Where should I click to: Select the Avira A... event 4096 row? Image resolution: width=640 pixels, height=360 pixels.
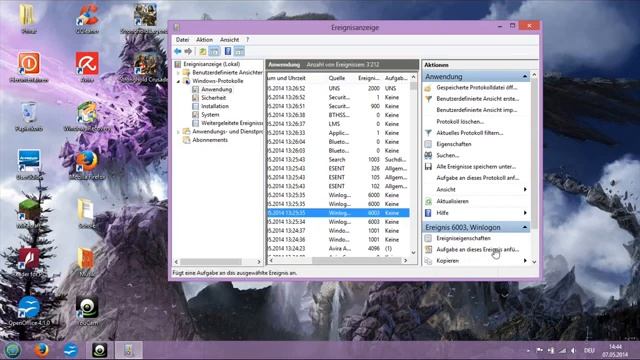click(338, 249)
